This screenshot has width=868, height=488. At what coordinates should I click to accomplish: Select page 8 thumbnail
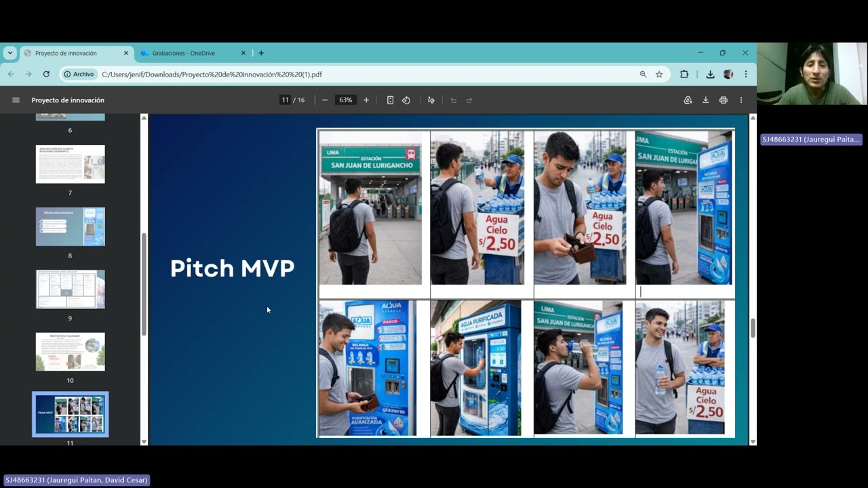point(71,226)
